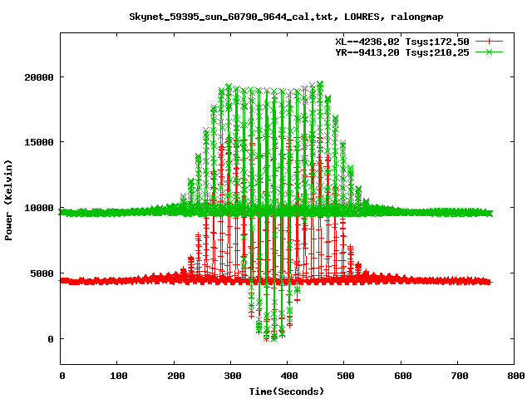Click the Power (Kelvin) y-axis label
The image size is (532, 399).
8,200
